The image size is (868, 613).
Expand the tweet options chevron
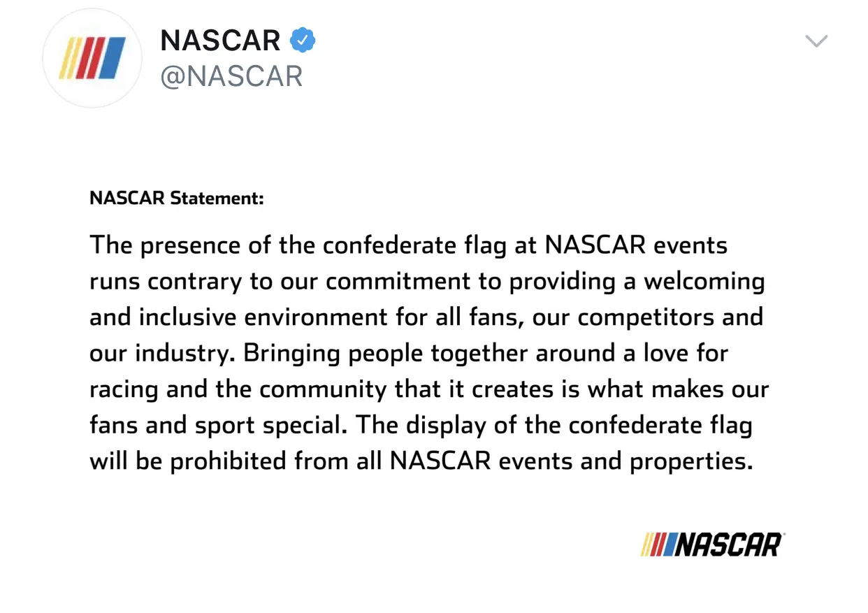pyautogui.click(x=816, y=41)
